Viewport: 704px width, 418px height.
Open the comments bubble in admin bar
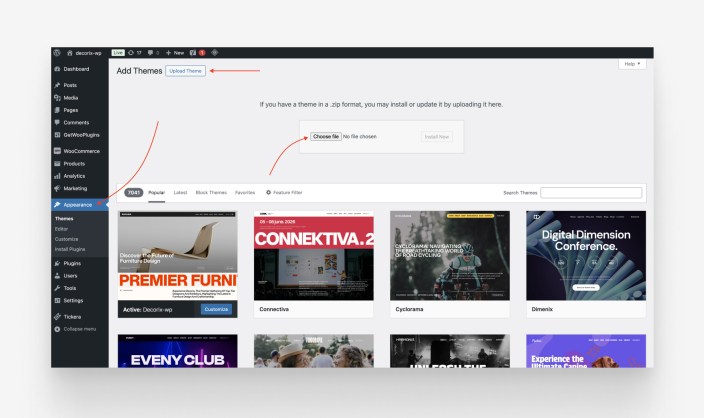[150, 53]
